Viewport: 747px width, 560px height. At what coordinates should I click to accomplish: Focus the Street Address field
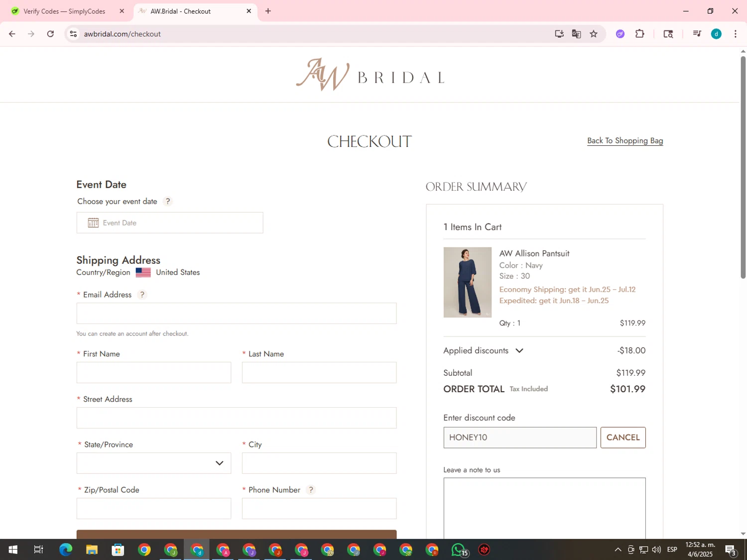[x=237, y=418]
